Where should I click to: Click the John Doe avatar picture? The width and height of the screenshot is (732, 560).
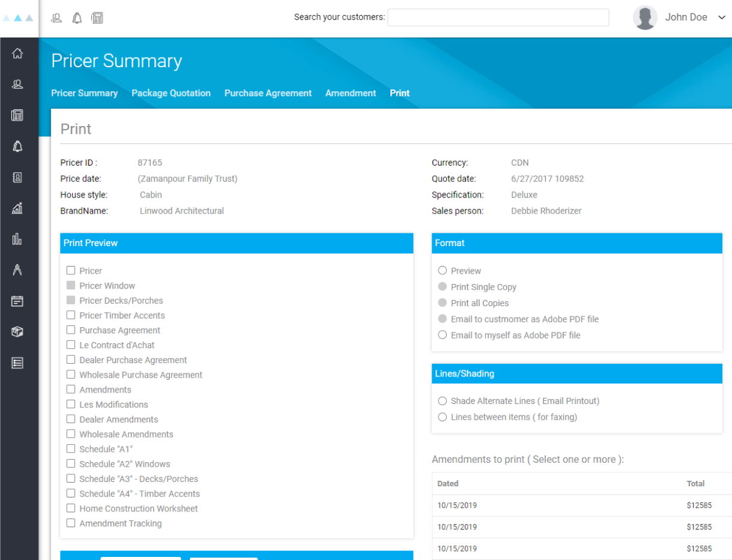click(645, 18)
